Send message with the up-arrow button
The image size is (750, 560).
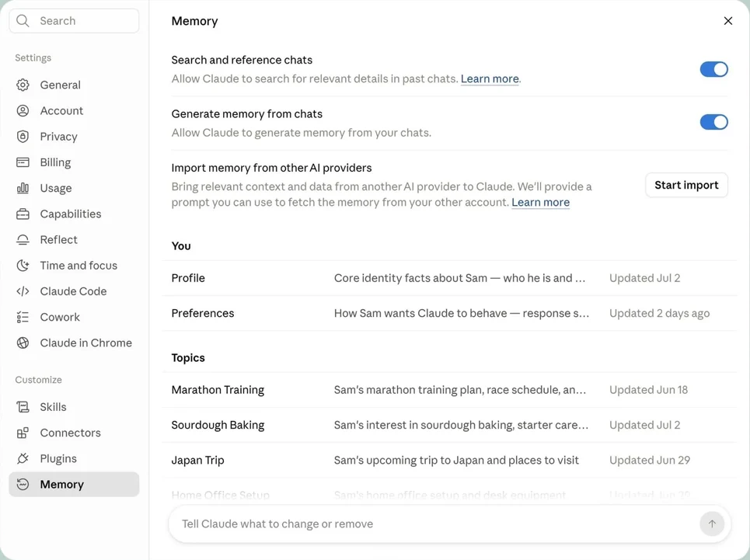tap(712, 523)
